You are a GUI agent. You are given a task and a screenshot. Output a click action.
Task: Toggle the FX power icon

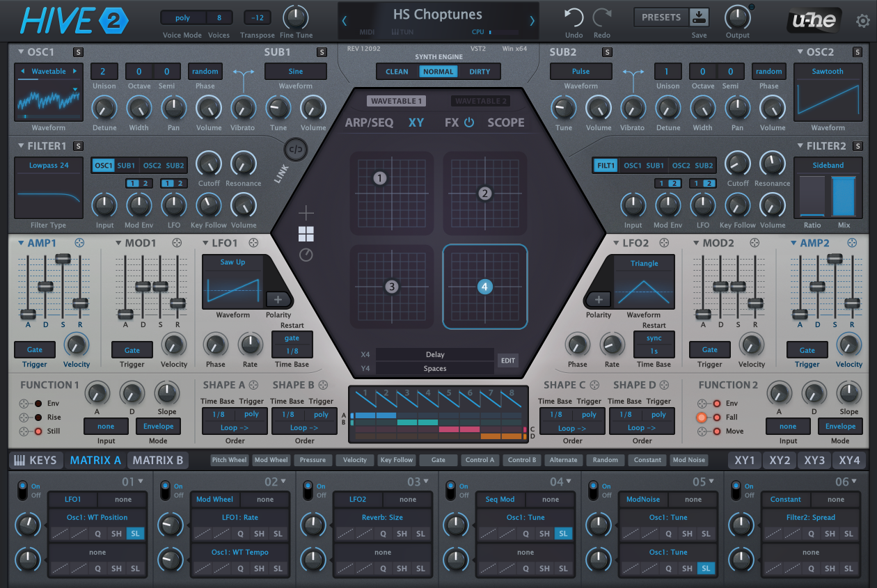(x=469, y=122)
